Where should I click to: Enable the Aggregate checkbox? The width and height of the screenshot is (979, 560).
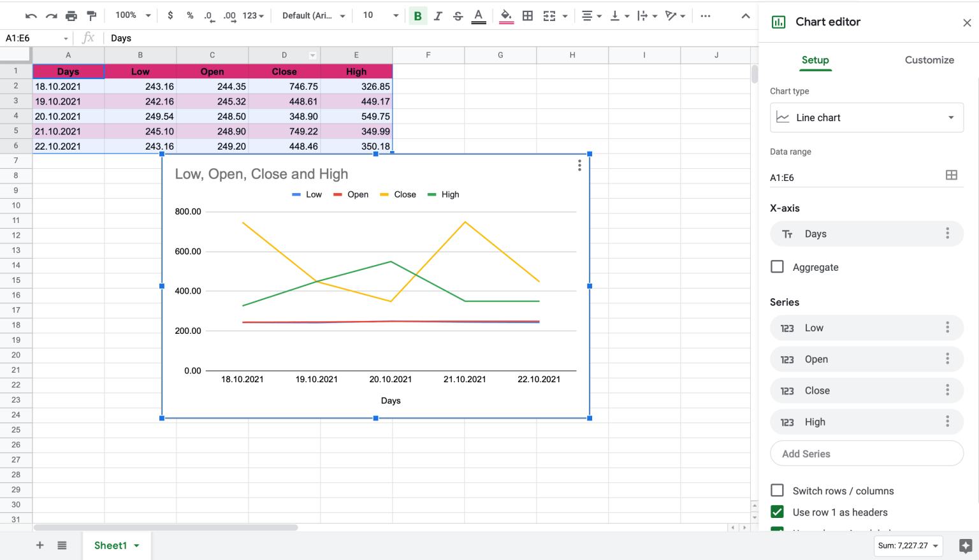(778, 266)
